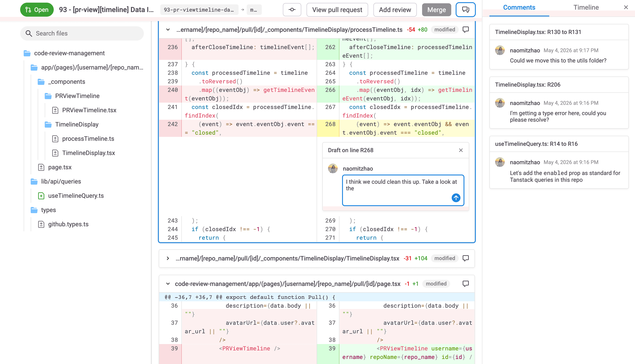635x364 pixels.
Task: Open View pull request
Action: pos(337,10)
